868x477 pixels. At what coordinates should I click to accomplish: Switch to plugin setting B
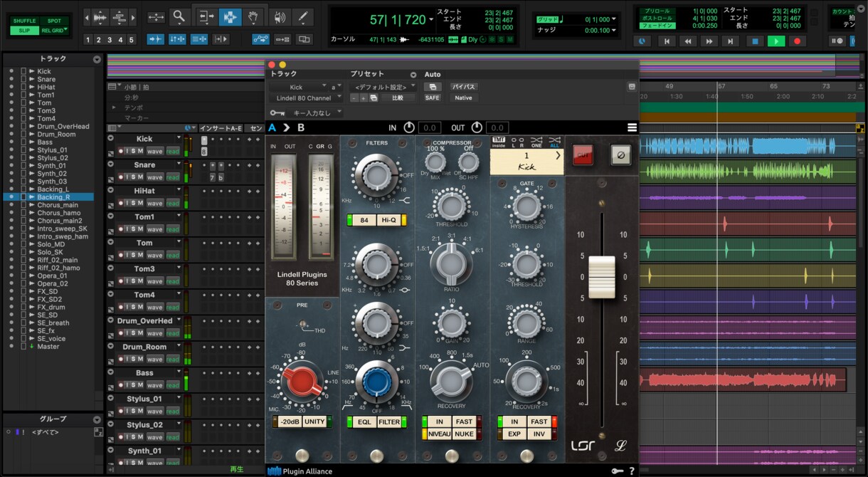coord(301,127)
